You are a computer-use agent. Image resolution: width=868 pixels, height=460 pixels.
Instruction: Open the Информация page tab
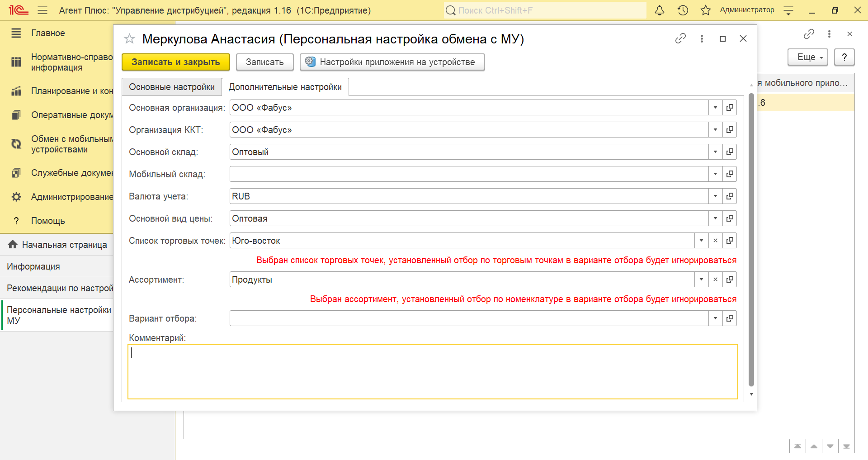57,266
